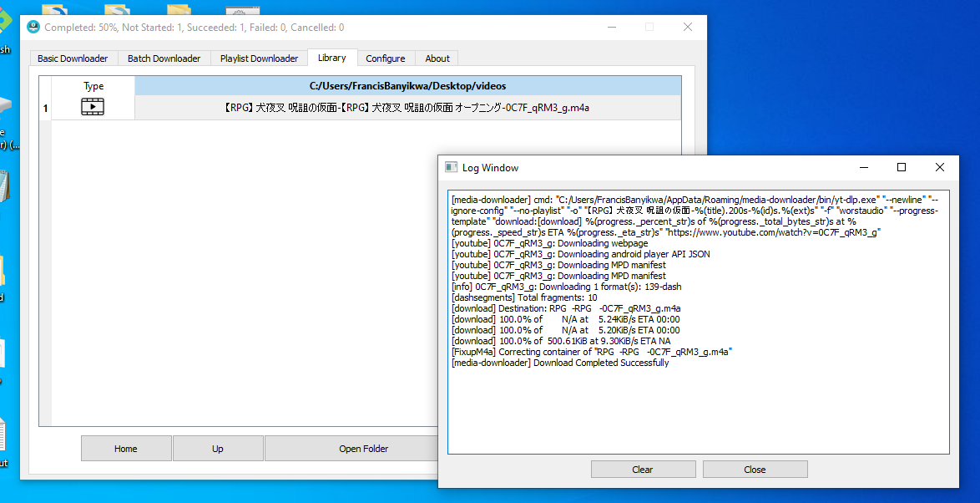Clear the Log Window contents
This screenshot has height=503, width=980.
point(643,470)
